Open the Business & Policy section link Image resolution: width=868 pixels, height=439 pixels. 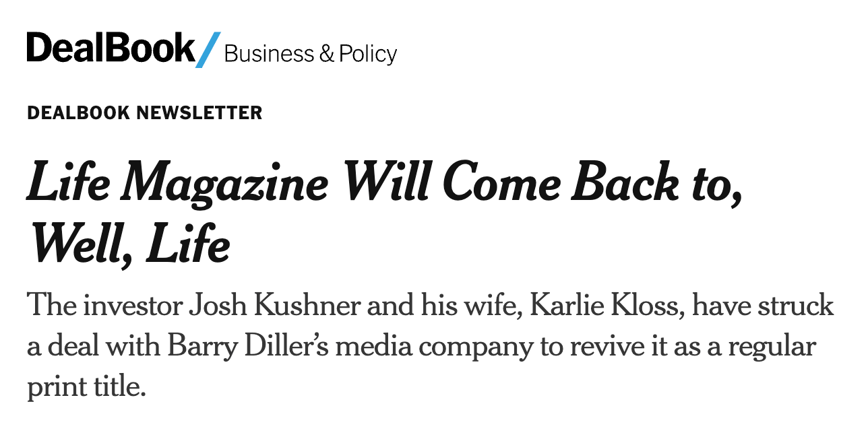point(311,53)
